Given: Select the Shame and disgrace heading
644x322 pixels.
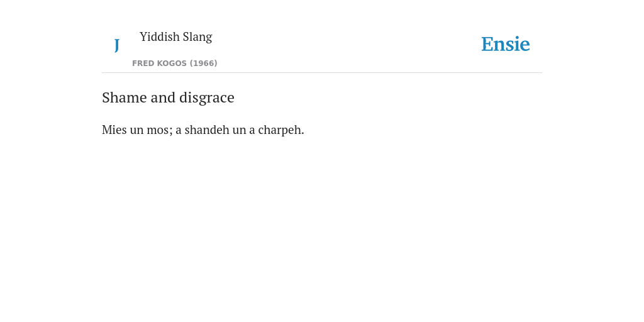Looking at the screenshot, I should (168, 97).
